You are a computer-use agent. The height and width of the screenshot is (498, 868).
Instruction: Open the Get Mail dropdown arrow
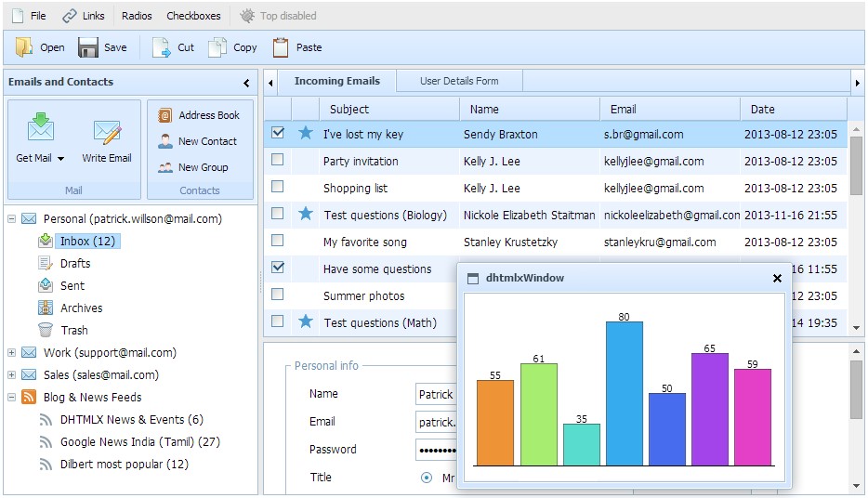61,159
